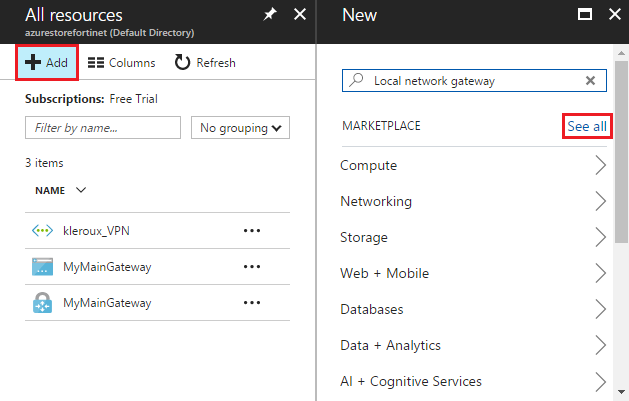Open the Data + Analytics category

click(390, 345)
